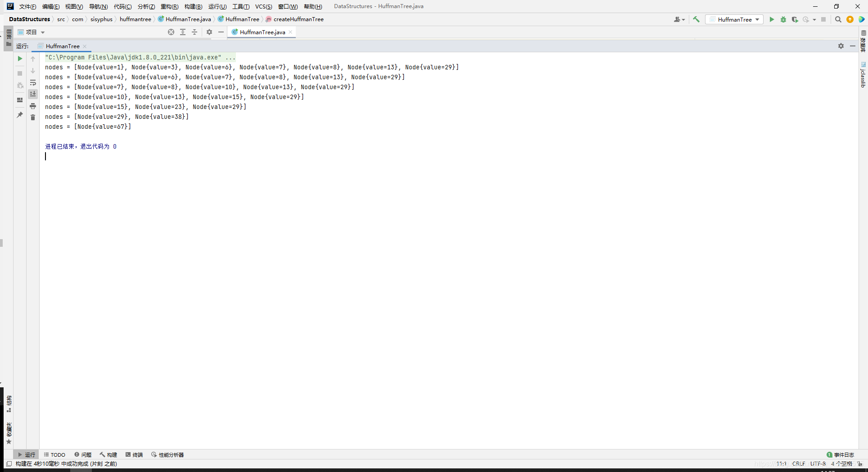Hide the project panel with minus icon
868x472 pixels.
(x=221, y=32)
